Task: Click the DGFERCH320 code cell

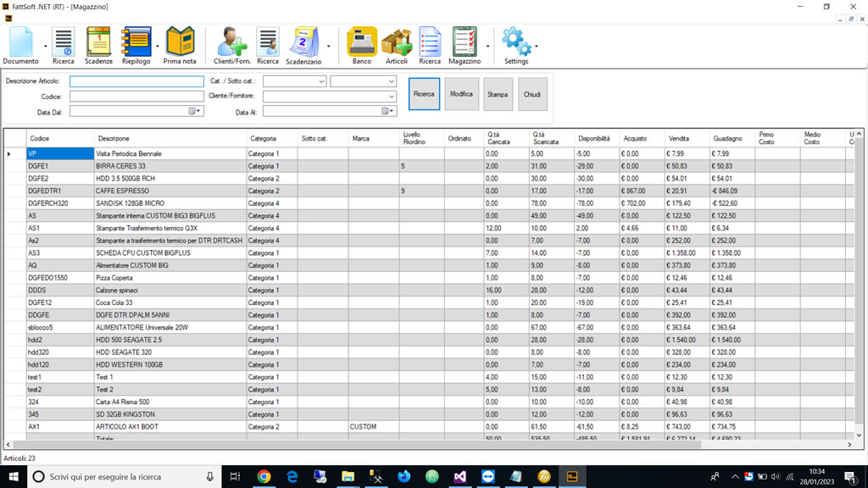Action: 60,203
